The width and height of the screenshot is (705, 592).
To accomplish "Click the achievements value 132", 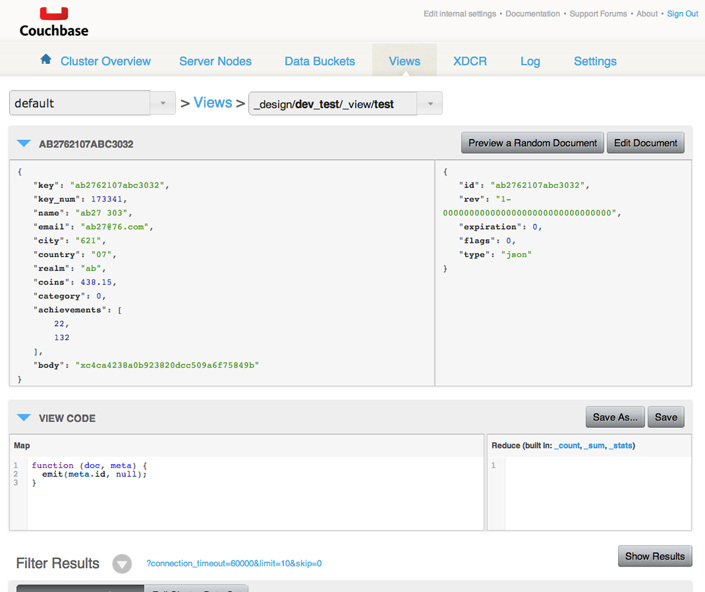I will click(62, 337).
